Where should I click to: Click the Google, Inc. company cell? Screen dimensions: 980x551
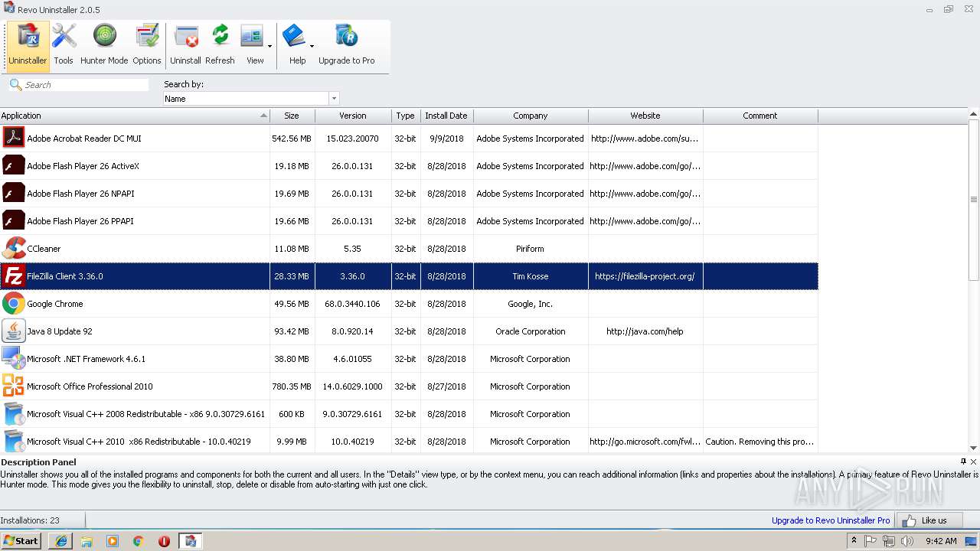tap(531, 304)
